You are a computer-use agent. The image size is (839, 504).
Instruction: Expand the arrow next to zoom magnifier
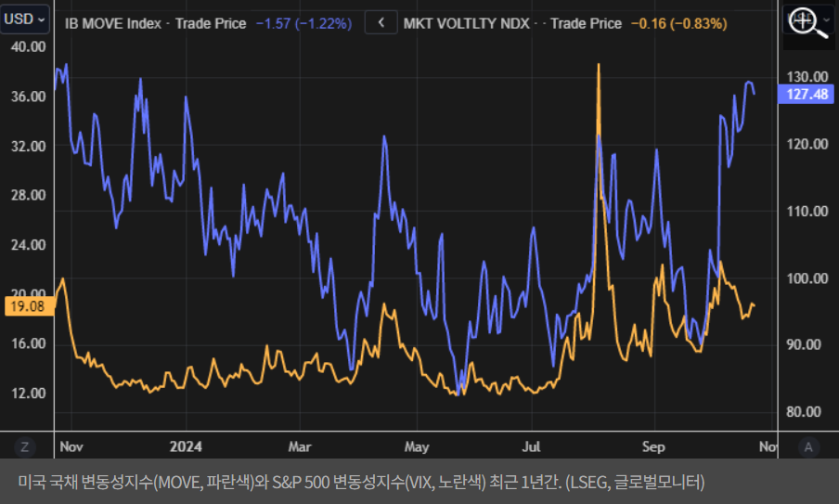click(829, 18)
